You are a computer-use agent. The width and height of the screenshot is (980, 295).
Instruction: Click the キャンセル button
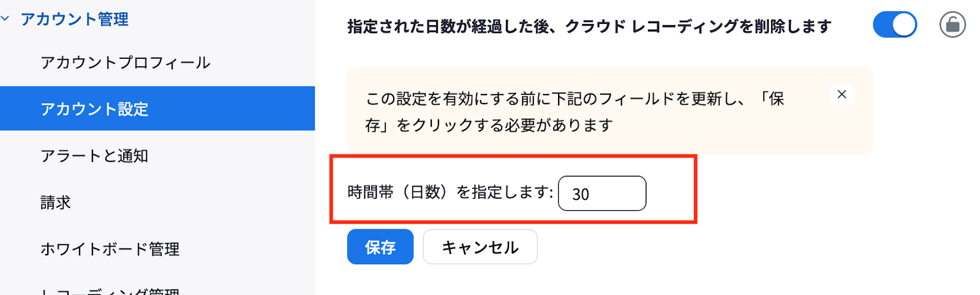(x=480, y=247)
